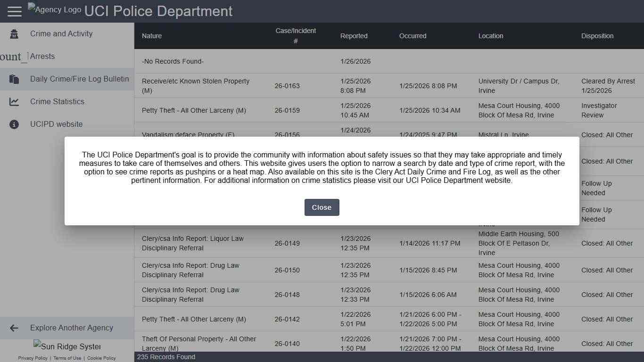Click the back arrow beside Explore Another Agency
This screenshot has width=644, height=362.
14,328
